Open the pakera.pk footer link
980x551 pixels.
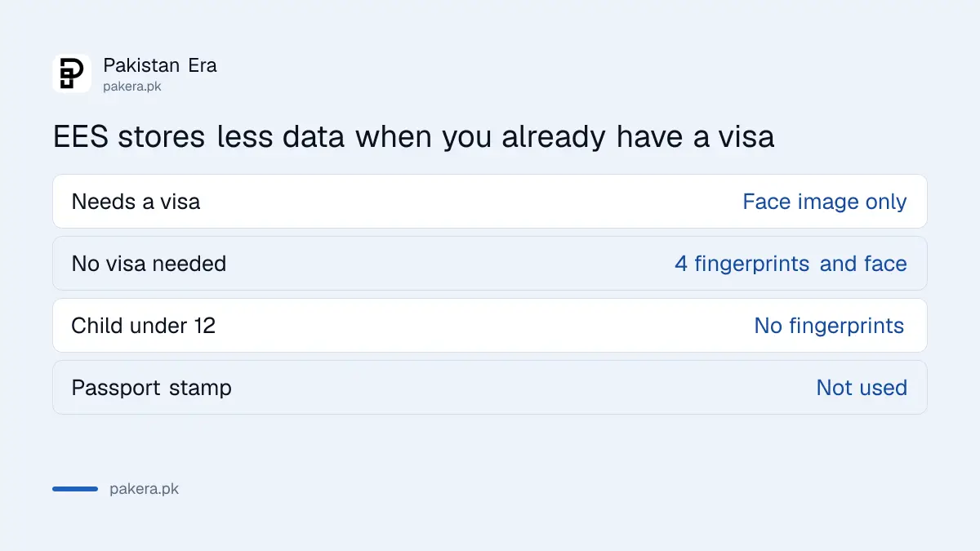[144, 489]
